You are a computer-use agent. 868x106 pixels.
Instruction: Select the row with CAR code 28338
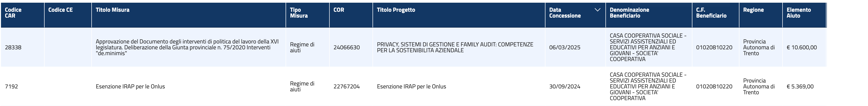[413, 47]
